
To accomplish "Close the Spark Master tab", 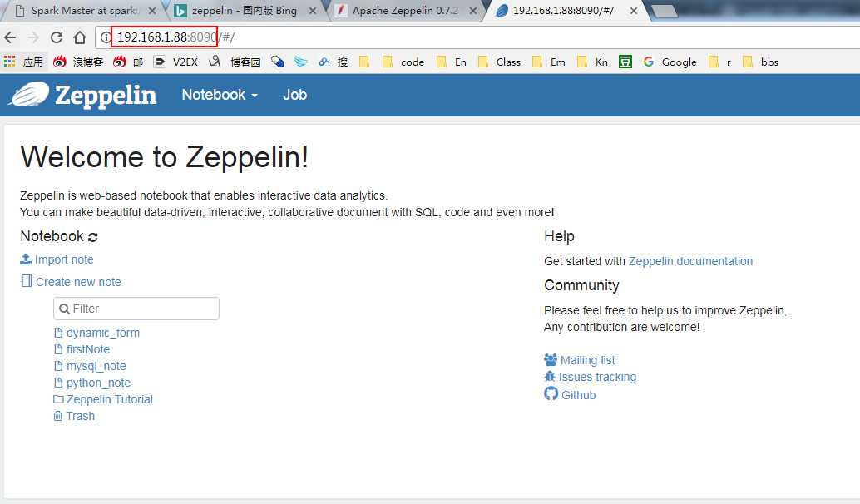I will point(152,11).
